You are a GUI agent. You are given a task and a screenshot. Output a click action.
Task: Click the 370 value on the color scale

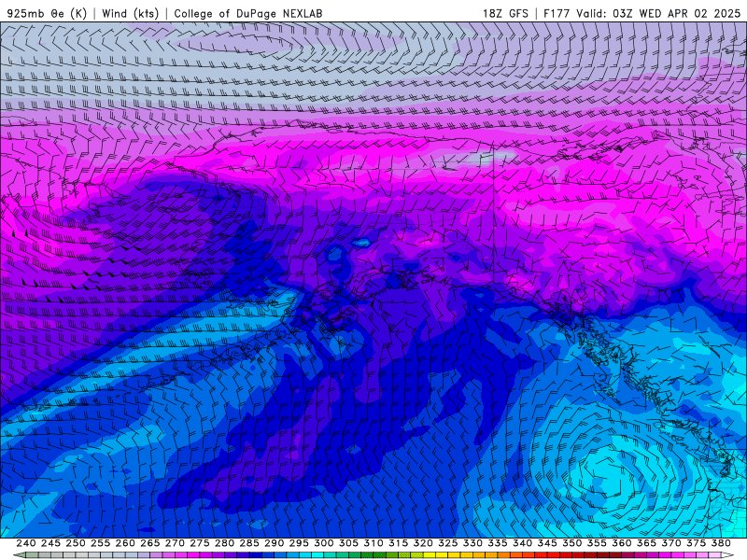click(x=671, y=543)
